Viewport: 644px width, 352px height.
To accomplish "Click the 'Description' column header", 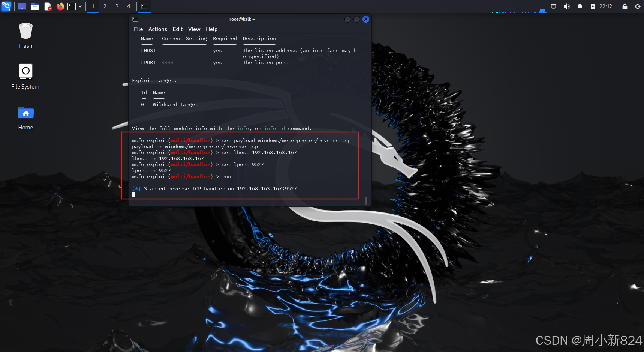I will tap(259, 39).
